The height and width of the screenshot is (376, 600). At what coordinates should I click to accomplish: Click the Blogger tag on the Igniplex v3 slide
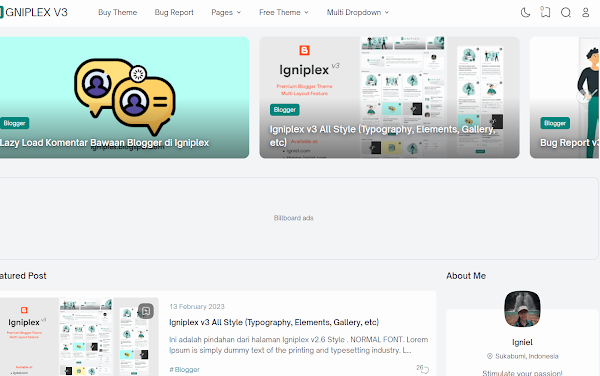[x=285, y=110]
